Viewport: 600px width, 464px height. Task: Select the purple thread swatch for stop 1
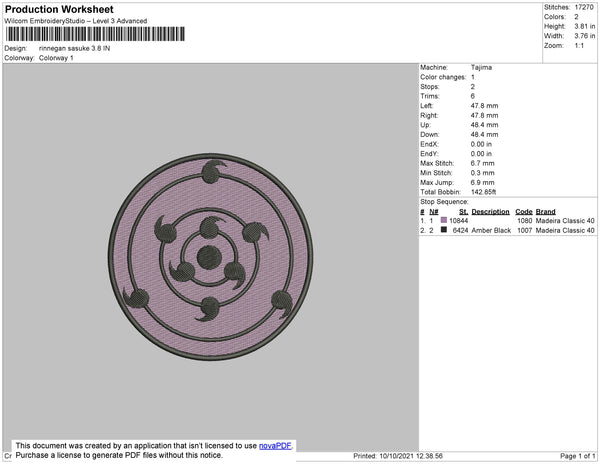point(444,220)
